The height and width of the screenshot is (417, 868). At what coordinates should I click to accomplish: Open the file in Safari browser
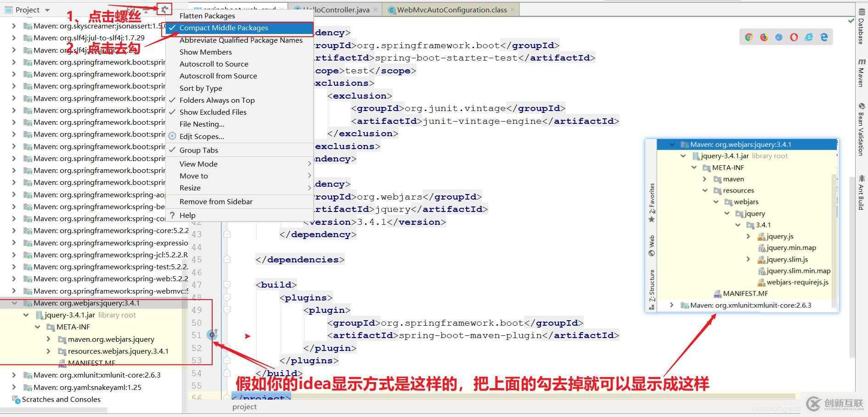tap(779, 37)
